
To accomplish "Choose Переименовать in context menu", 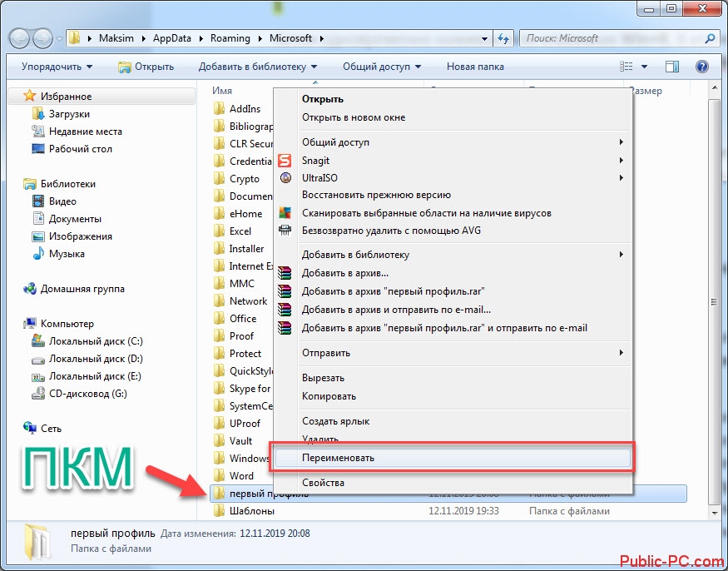I will (x=453, y=458).
